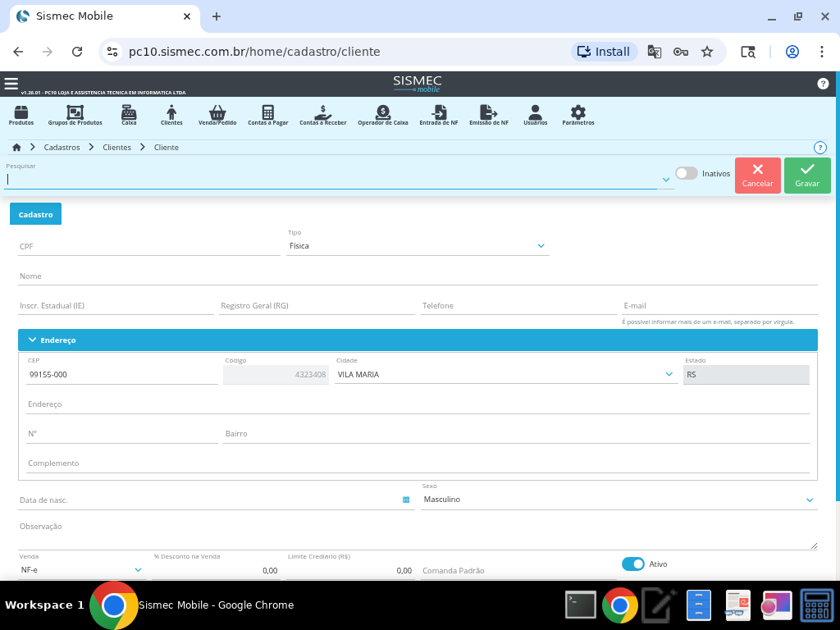Viewport: 840px width, 630px height.
Task: Open the hamburger main menu
Action: (11, 84)
